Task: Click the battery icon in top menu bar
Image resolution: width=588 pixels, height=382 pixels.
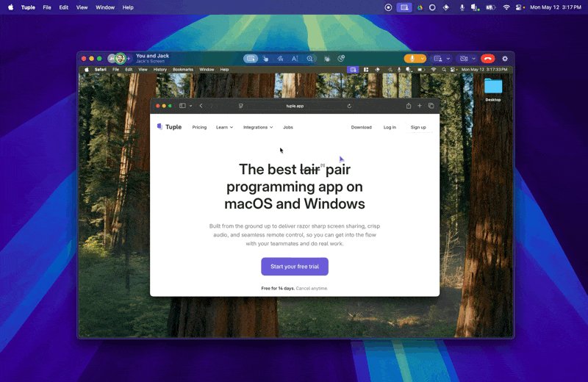Action: click(491, 7)
